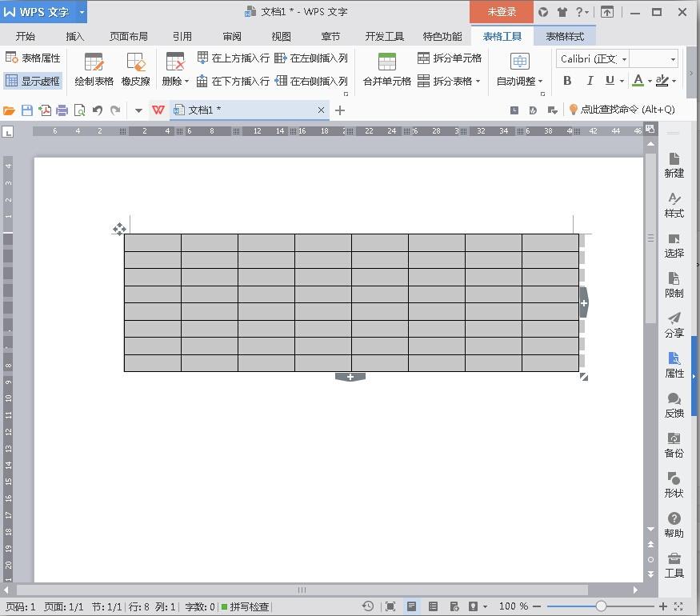The image size is (700, 616).
Task: Insert row below (在下方插入行)
Action: click(x=234, y=81)
